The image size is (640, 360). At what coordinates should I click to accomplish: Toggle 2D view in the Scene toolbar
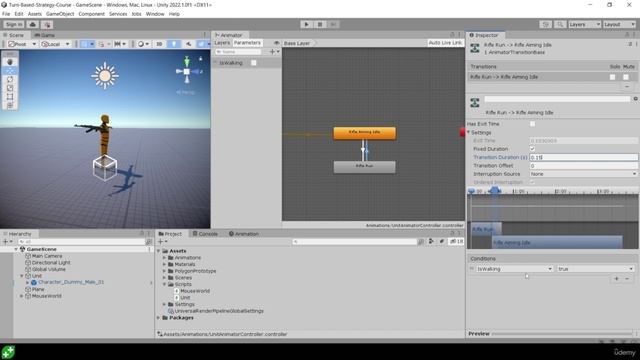160,44
